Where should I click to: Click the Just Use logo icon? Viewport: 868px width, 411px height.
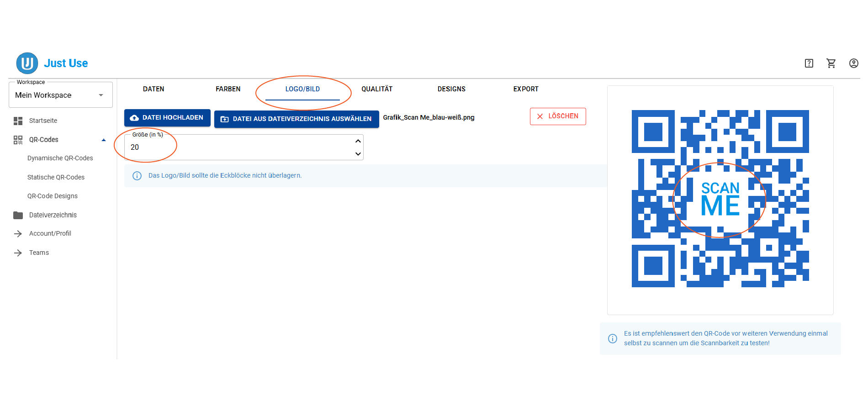27,63
